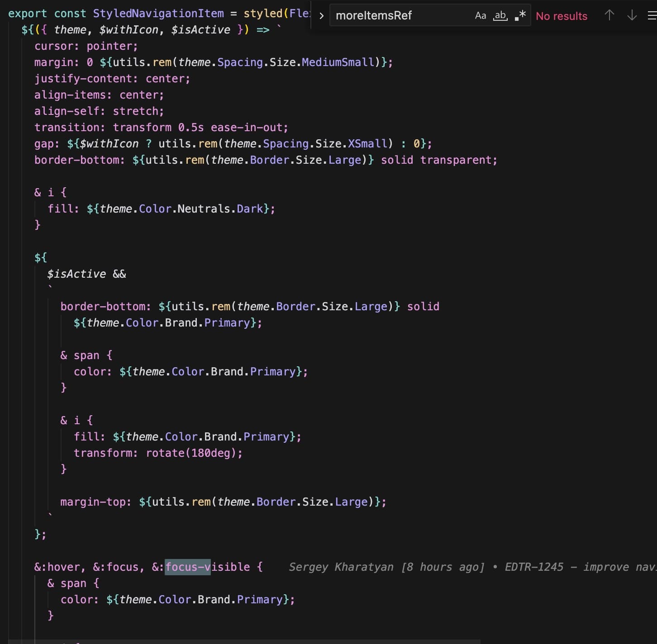Click the horizontal scrollbar at editor bottom
The height and width of the screenshot is (644, 657).
click(x=244, y=641)
